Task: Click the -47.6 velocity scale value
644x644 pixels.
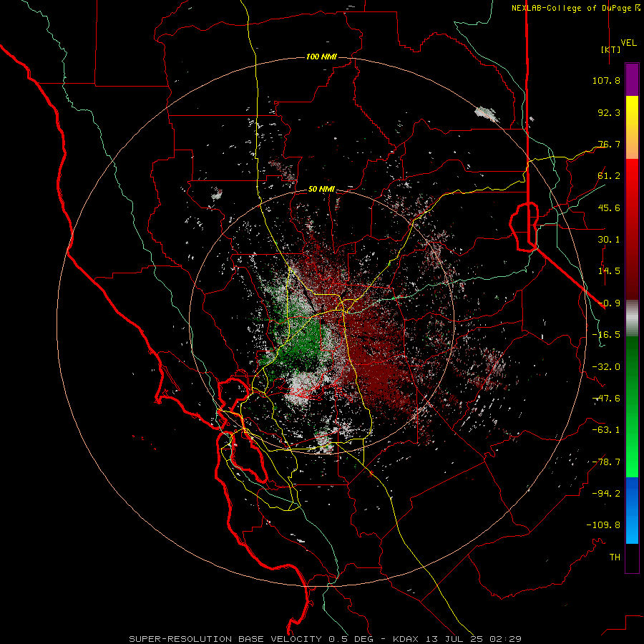Action: coord(606,399)
